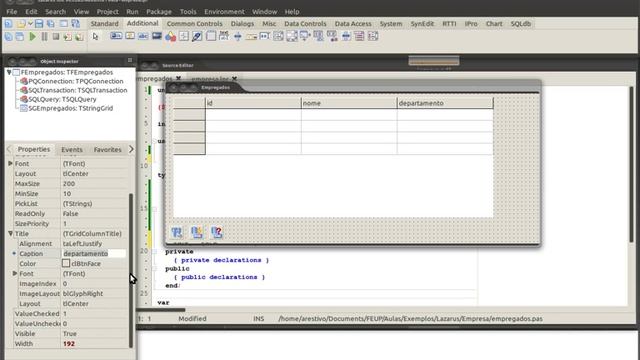Viewport: 640px width, 360px height.
Task: Select PQConnection: TPQConnection in component tree
Action: (76, 81)
